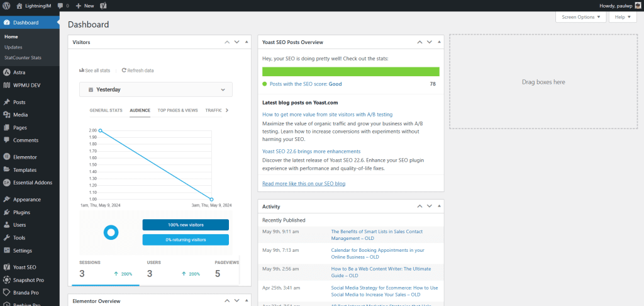Screen dimensions: 644x306
Task: Open the LightningIM site home icon
Action: coord(19,6)
